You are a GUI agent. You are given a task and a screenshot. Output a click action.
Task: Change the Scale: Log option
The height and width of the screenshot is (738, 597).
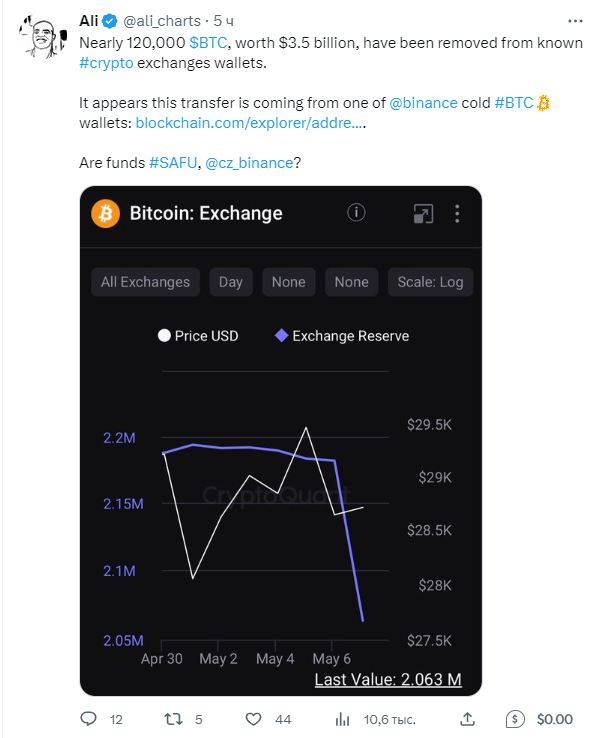coord(430,282)
